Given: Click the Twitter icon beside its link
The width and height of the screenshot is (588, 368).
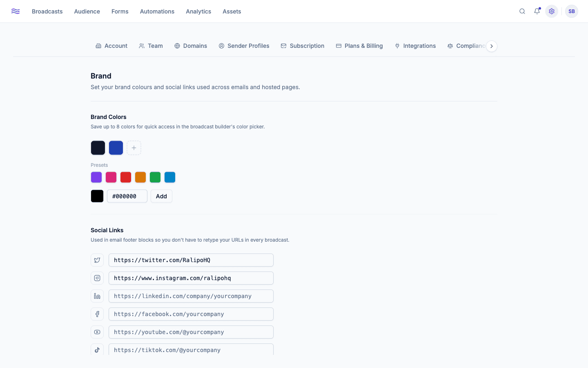Looking at the screenshot, I should 97,260.
